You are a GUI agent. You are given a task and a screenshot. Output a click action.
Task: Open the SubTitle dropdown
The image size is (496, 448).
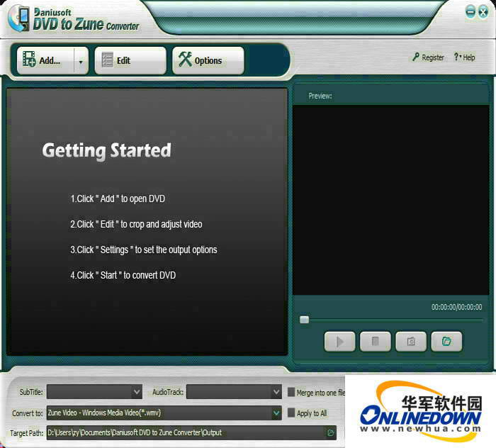tap(94, 392)
